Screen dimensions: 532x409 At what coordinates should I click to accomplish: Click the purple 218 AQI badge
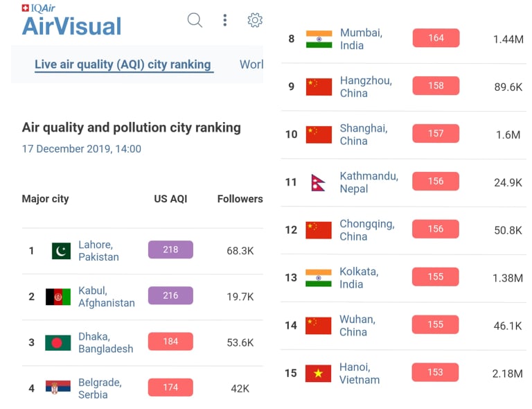pyautogui.click(x=170, y=250)
